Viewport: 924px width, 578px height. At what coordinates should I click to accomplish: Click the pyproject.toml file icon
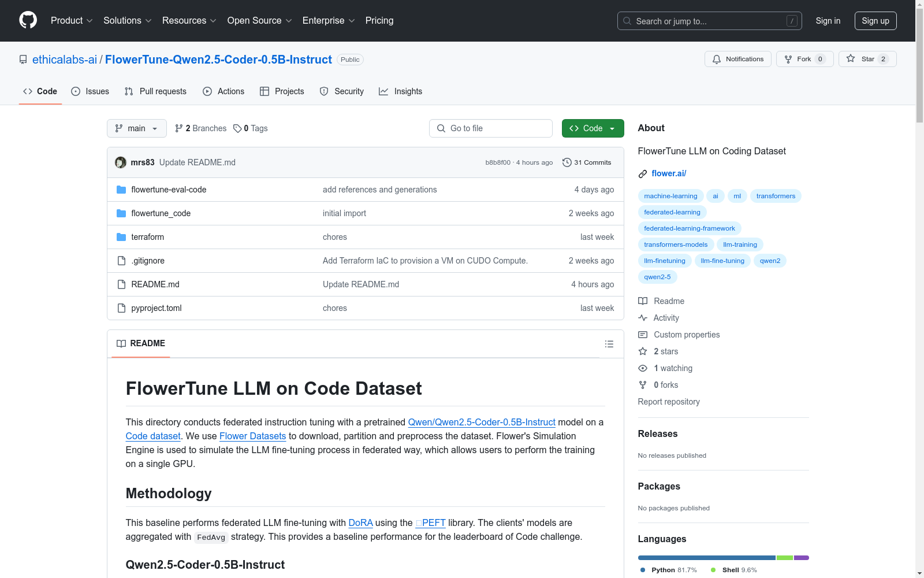click(x=121, y=308)
